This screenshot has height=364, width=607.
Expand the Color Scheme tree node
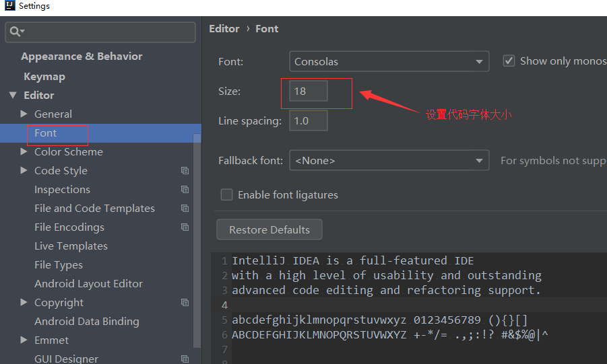coord(24,152)
